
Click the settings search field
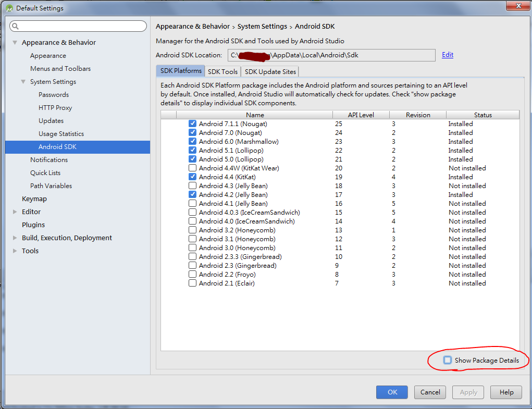(78, 26)
